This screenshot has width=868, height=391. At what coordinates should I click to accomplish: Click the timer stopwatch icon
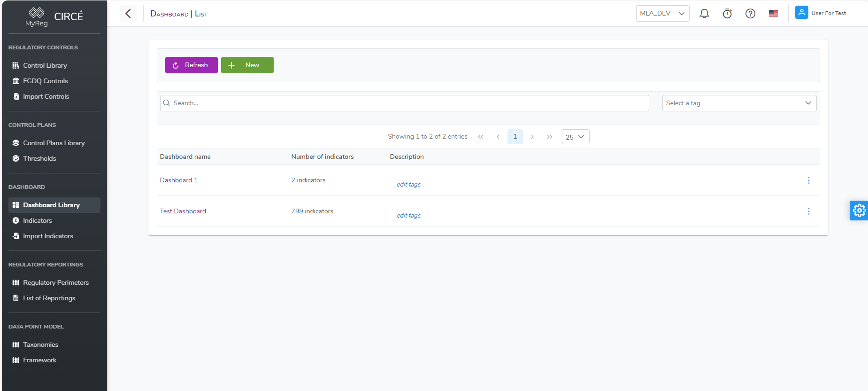pos(727,14)
